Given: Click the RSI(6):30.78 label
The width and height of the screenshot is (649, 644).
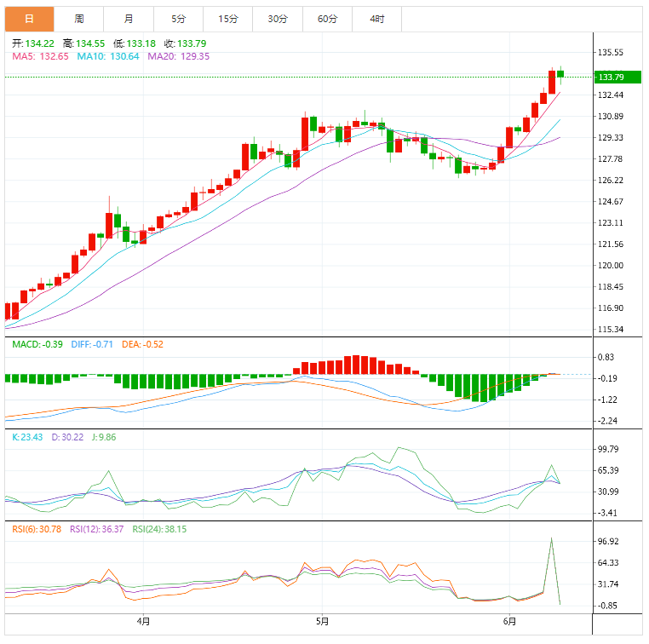Looking at the screenshot, I should (37, 529).
